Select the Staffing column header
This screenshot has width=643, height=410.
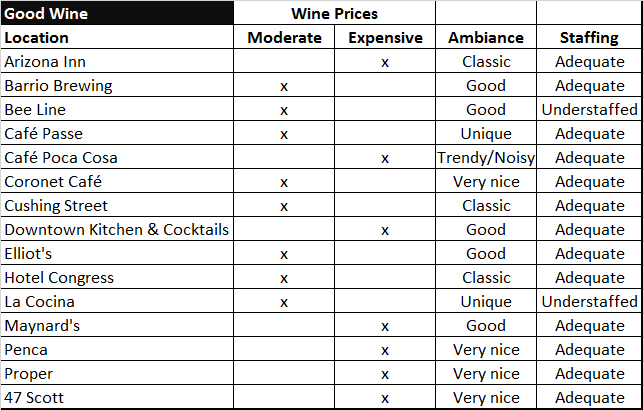click(x=589, y=37)
